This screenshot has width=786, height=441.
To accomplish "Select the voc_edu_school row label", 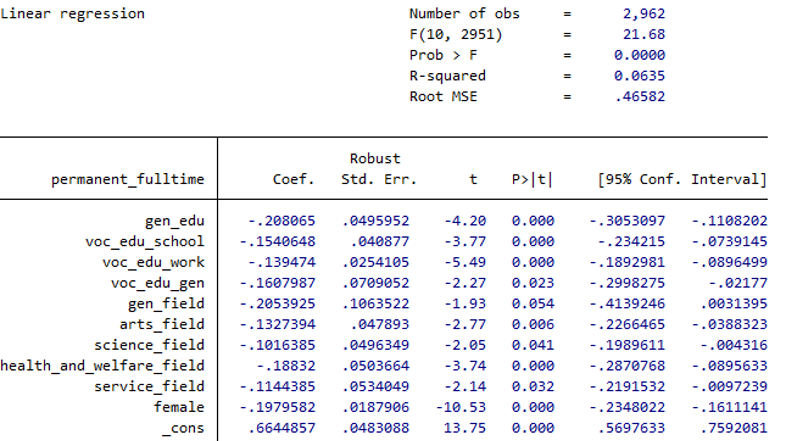I will [145, 241].
